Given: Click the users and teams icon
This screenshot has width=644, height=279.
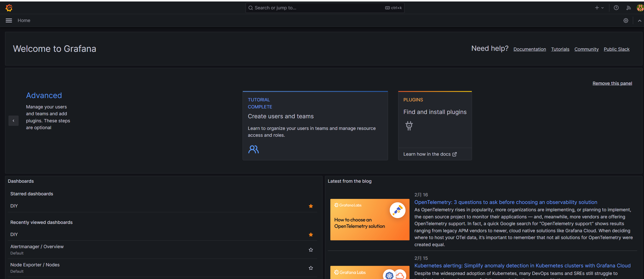Looking at the screenshot, I should tap(253, 149).
